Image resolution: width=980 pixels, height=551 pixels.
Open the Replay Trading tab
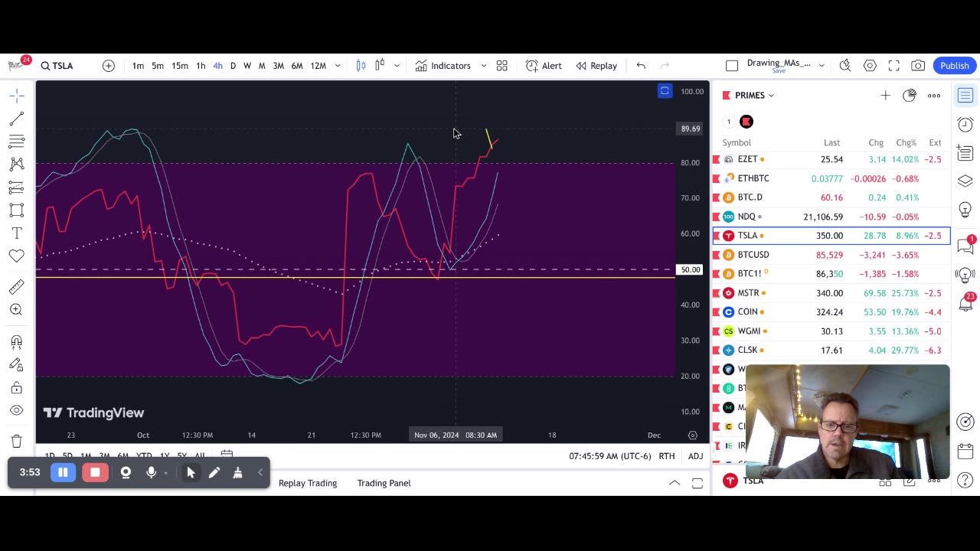point(308,483)
